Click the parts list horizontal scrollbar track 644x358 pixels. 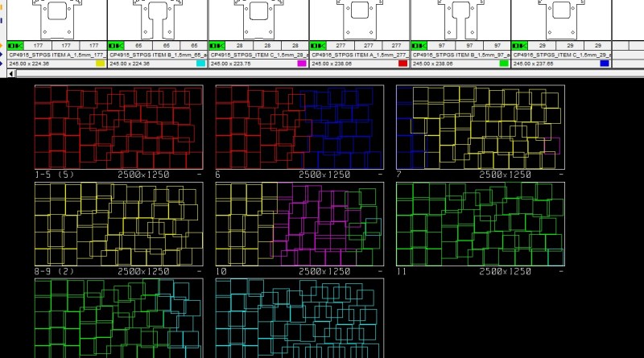(330, 73)
